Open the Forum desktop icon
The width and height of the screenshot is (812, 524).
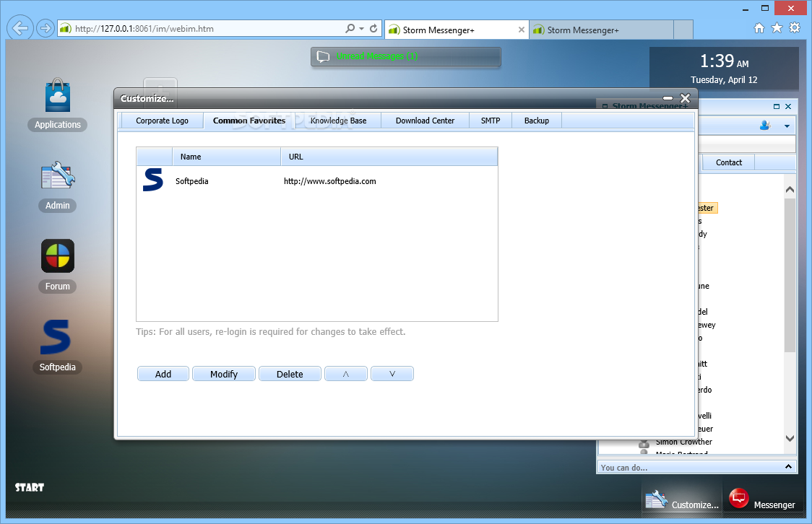tap(58, 256)
